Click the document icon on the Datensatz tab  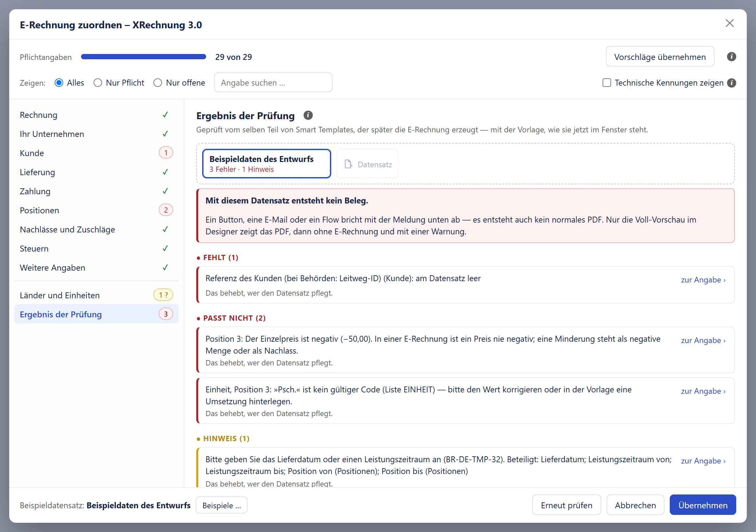click(x=348, y=164)
